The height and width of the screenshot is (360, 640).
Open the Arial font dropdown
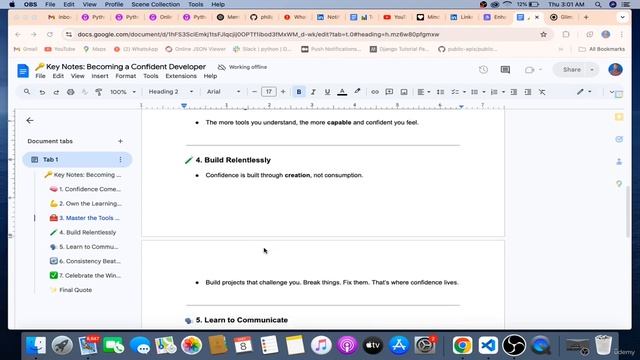point(223,92)
